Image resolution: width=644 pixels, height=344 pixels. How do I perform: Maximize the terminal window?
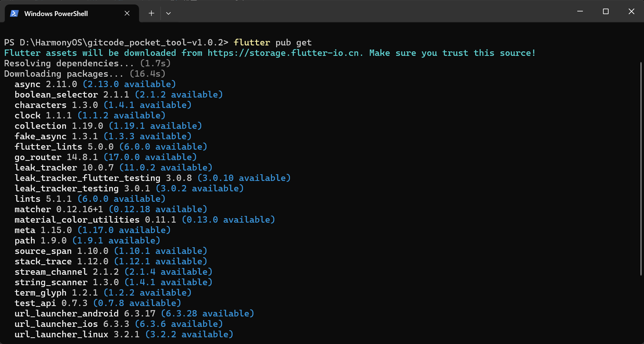click(606, 12)
